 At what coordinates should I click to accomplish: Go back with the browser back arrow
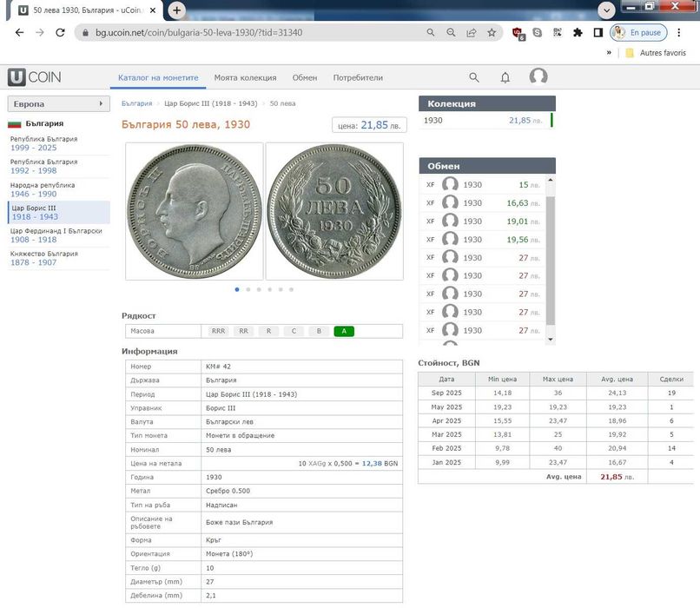pyautogui.click(x=19, y=33)
